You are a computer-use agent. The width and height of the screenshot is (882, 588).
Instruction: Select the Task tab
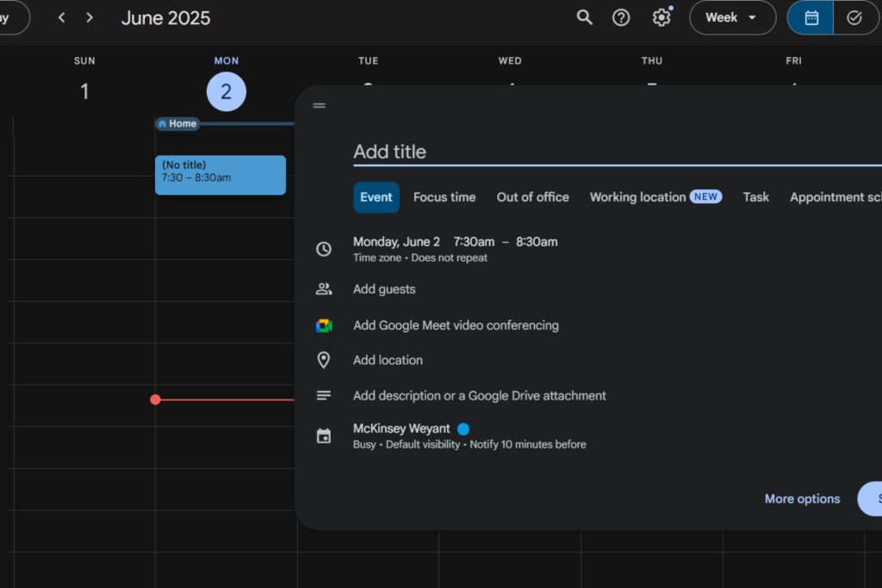(x=755, y=197)
